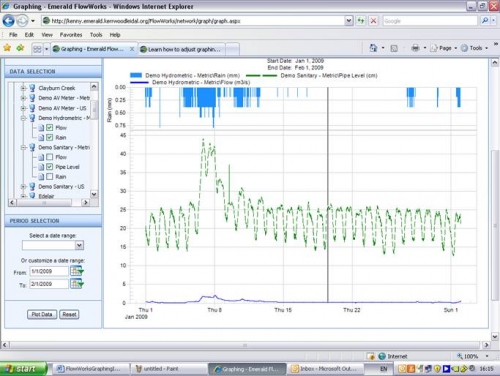
Task: Click the Reset button
Action: tap(69, 314)
